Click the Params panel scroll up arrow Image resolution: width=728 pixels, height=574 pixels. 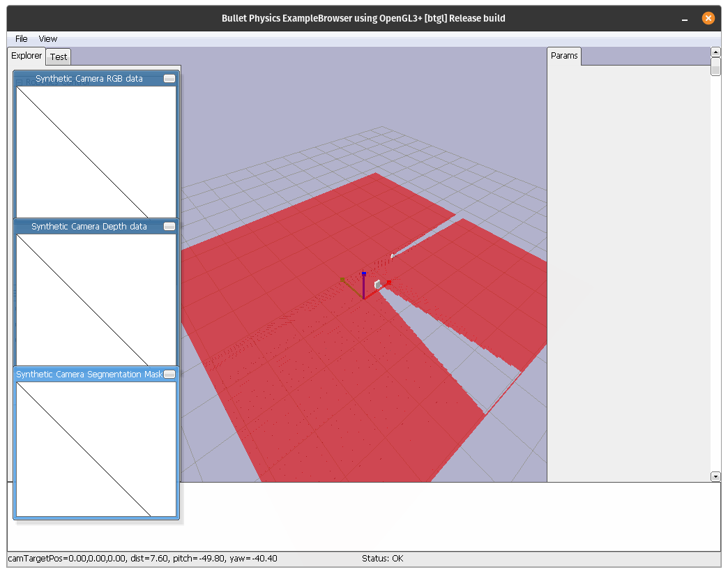point(715,52)
